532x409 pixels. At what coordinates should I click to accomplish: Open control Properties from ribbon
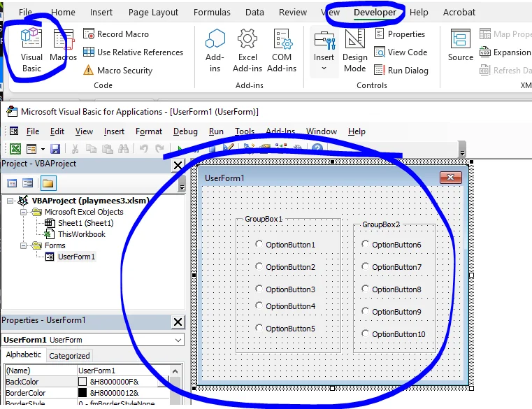(x=400, y=34)
